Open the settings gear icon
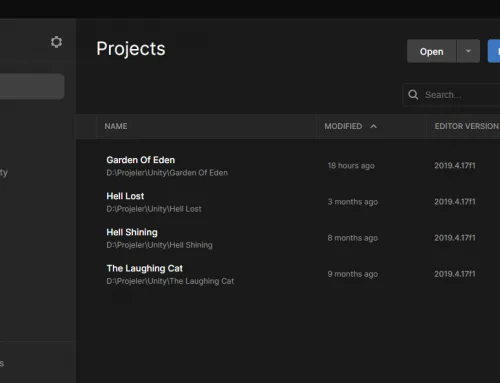This screenshot has width=500, height=383. [x=56, y=42]
